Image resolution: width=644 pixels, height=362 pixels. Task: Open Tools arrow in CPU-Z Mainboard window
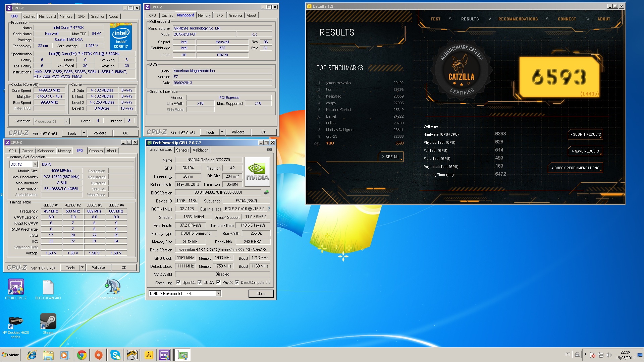[222, 132]
